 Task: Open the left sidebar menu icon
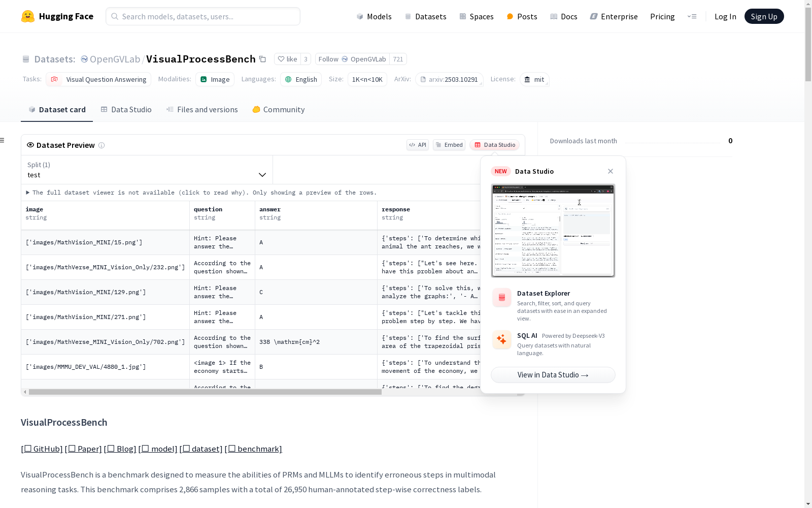3,140
